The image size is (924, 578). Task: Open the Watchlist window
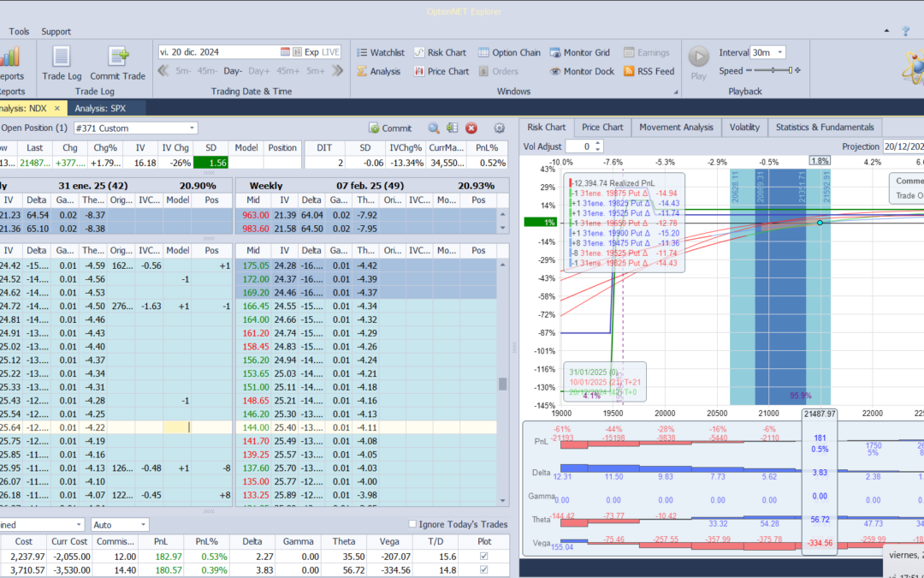(380, 52)
